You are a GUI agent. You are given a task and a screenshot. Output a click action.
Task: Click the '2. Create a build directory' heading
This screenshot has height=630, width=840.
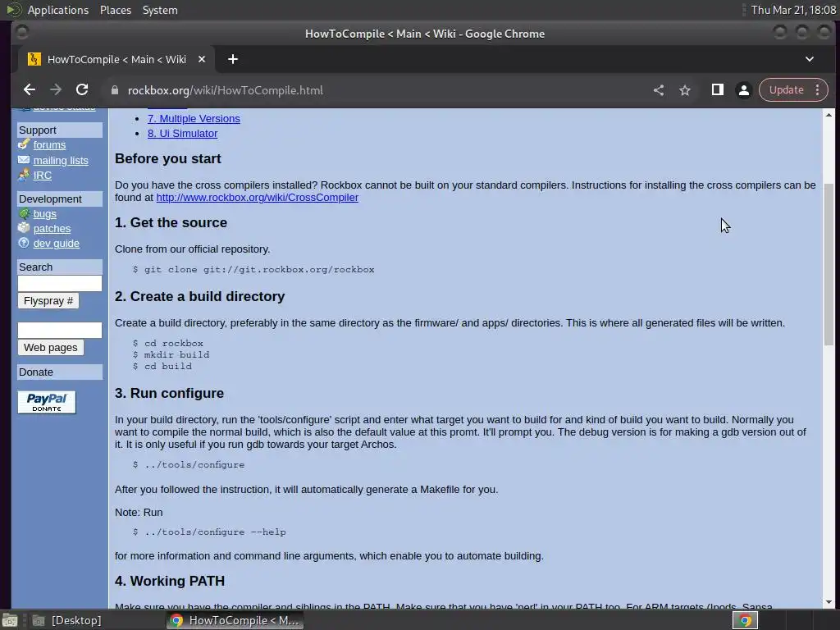200,296
